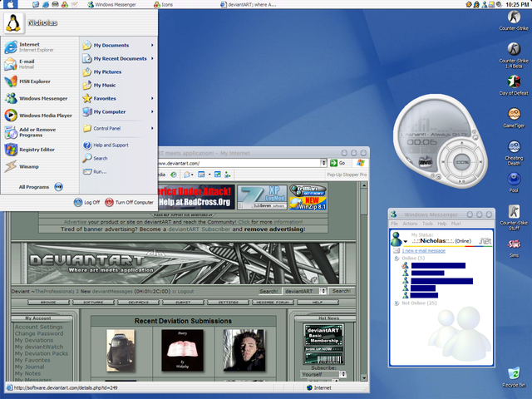532x399 pixels.
Task: Open the browser address bar dropdown
Action: point(323,163)
